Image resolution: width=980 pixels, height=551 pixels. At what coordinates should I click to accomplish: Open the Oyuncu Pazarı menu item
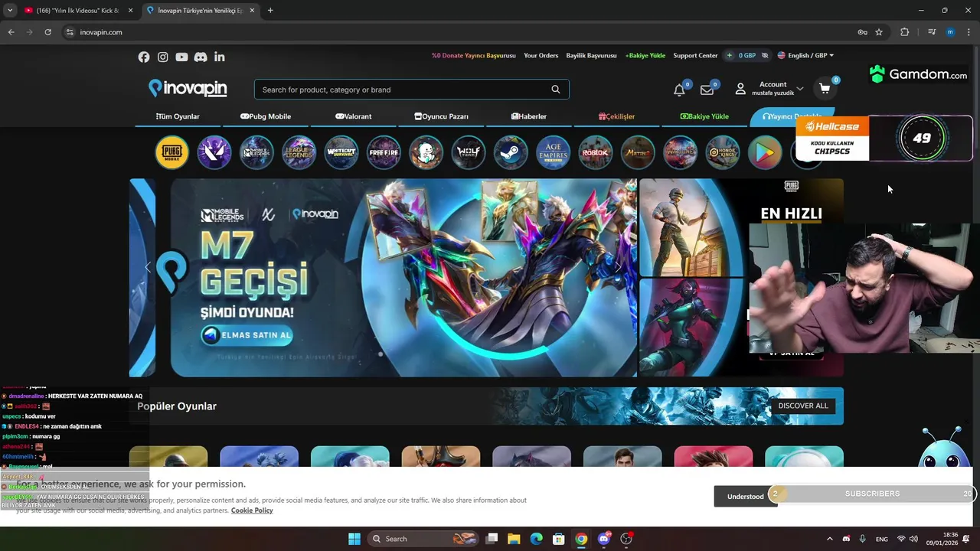442,116
